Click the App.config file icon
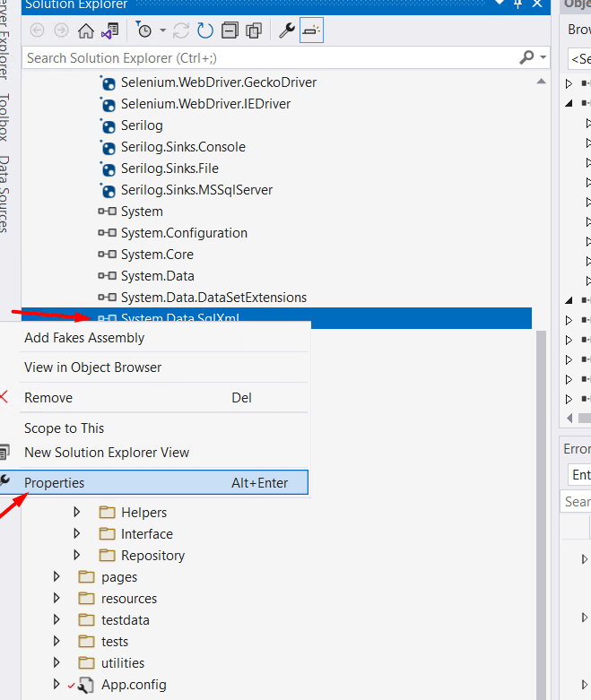Viewport: 591px width, 700px height. coord(86,685)
